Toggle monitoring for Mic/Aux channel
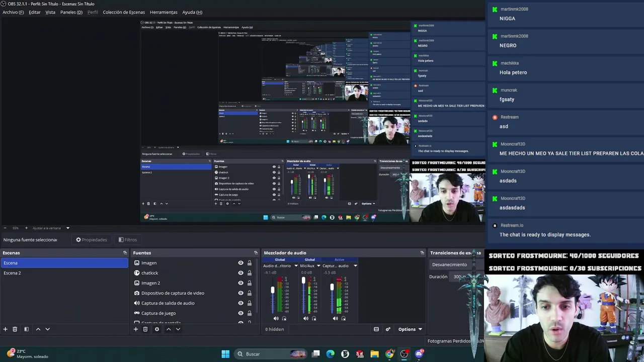 314,318
